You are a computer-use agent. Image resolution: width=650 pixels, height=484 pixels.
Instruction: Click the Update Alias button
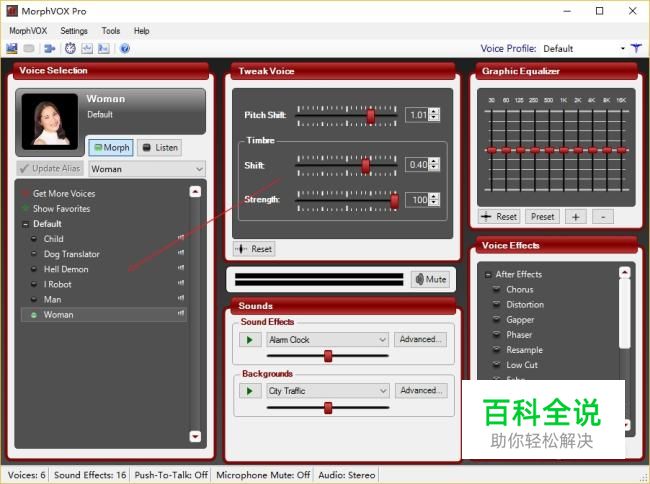pyautogui.click(x=50, y=169)
